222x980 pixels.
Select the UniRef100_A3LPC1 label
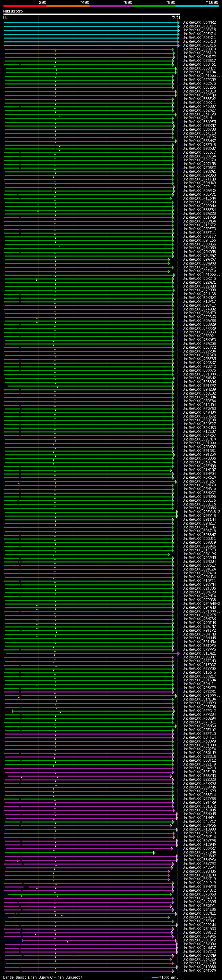click(x=199, y=194)
